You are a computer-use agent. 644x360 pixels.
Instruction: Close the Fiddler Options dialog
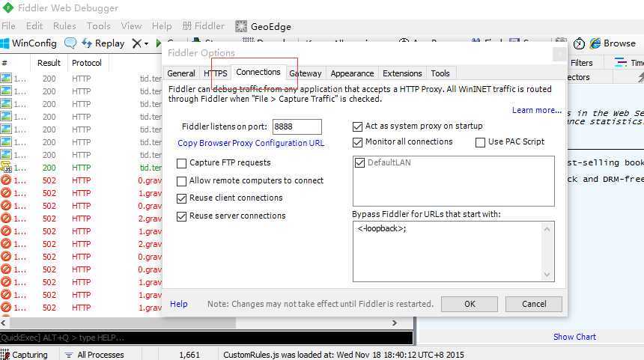(x=559, y=53)
